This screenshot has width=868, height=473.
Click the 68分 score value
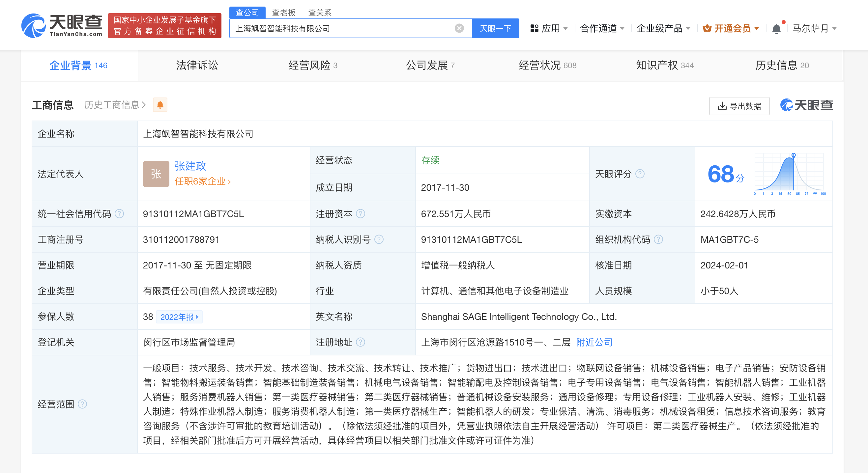pos(725,174)
